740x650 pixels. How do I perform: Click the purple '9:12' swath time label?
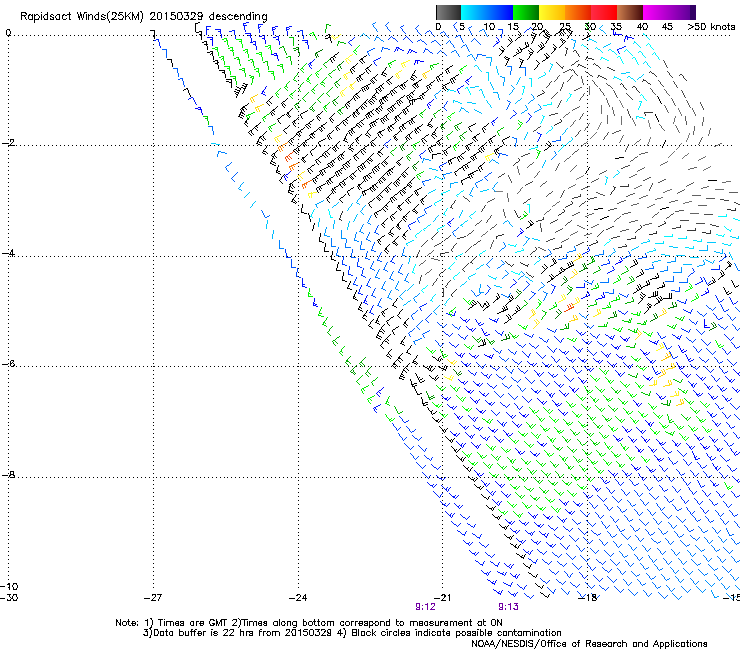click(425, 607)
